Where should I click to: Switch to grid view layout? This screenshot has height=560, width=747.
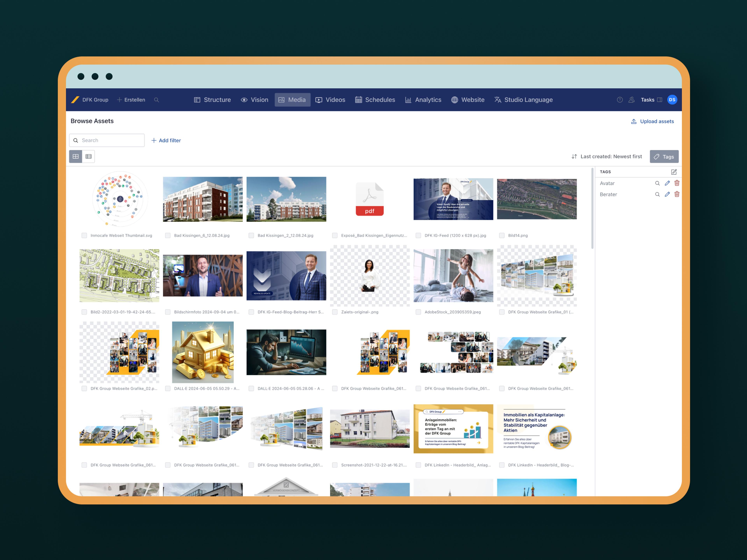point(76,156)
